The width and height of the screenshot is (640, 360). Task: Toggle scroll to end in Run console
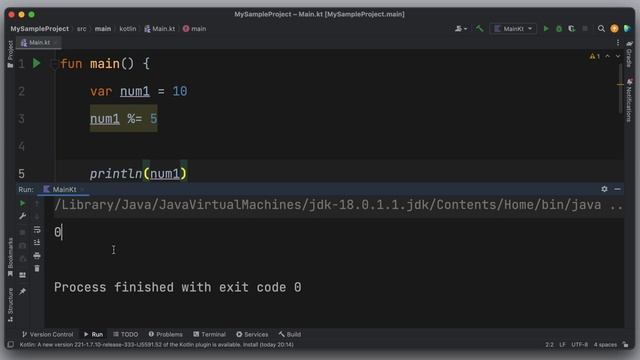tap(37, 242)
